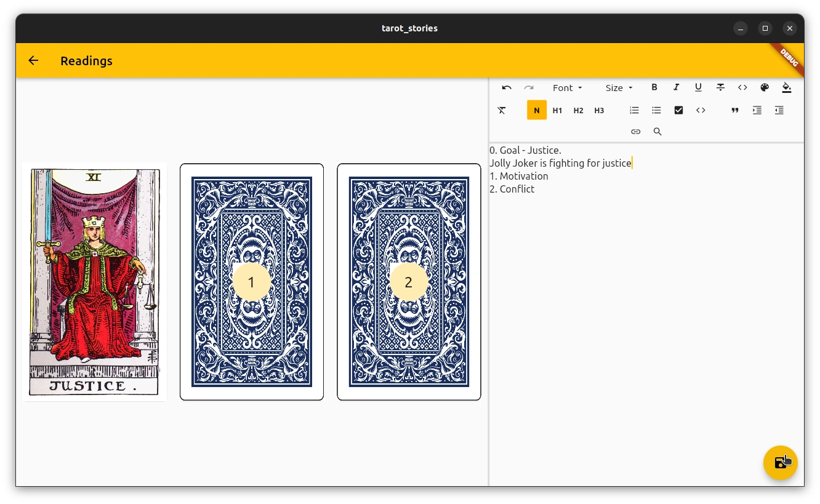Apply inline code via icon beside the palette
Image resolution: width=820 pixels, height=504 pixels.
tap(742, 87)
